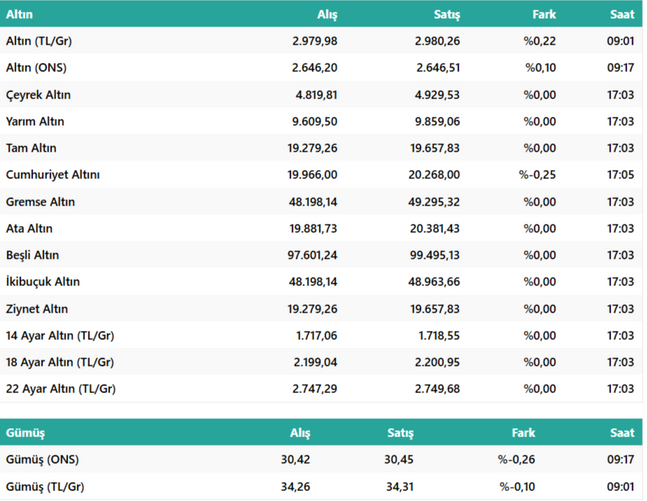Open the Ata Altın row

click(30, 228)
